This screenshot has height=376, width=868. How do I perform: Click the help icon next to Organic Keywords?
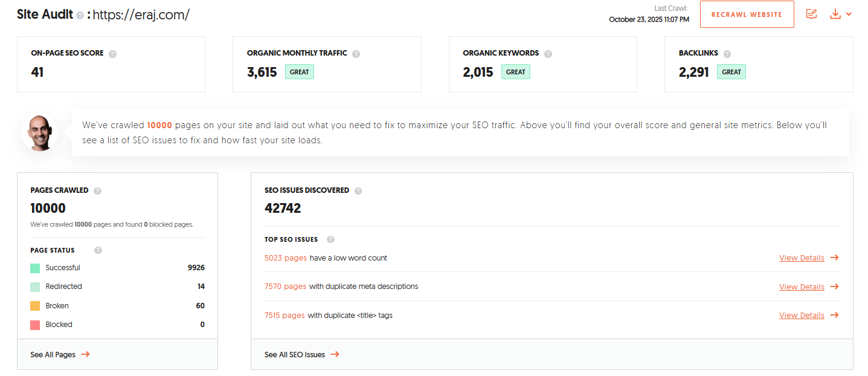[x=548, y=54]
